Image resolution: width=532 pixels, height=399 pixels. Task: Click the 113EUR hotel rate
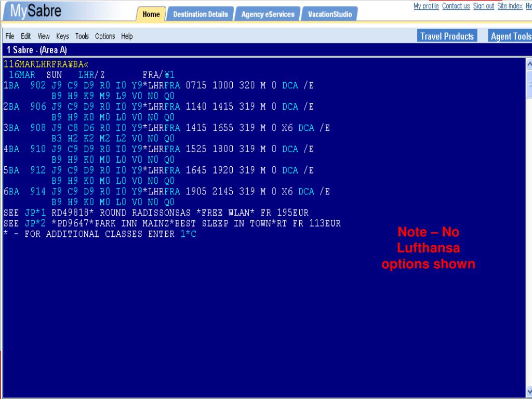pyautogui.click(x=325, y=223)
